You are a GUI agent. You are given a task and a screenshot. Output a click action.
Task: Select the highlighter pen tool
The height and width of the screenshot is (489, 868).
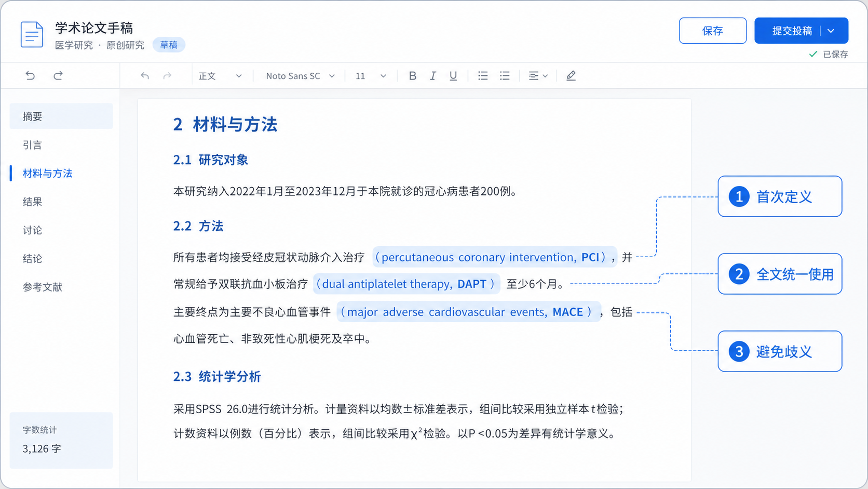click(571, 76)
